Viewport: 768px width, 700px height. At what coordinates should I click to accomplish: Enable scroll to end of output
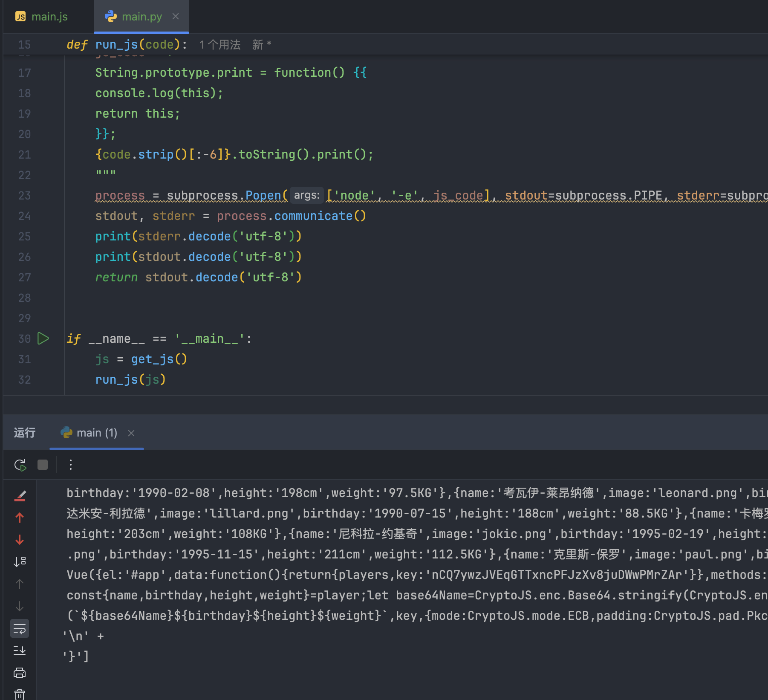[x=20, y=651]
